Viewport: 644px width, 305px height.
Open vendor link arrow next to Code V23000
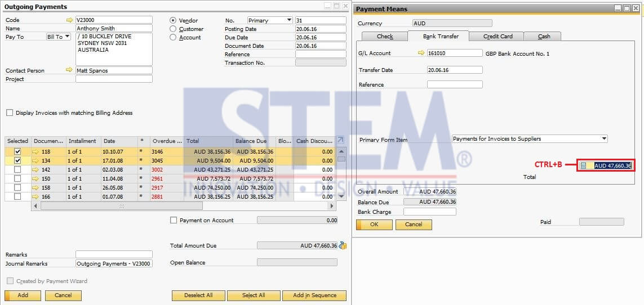pos(69,20)
